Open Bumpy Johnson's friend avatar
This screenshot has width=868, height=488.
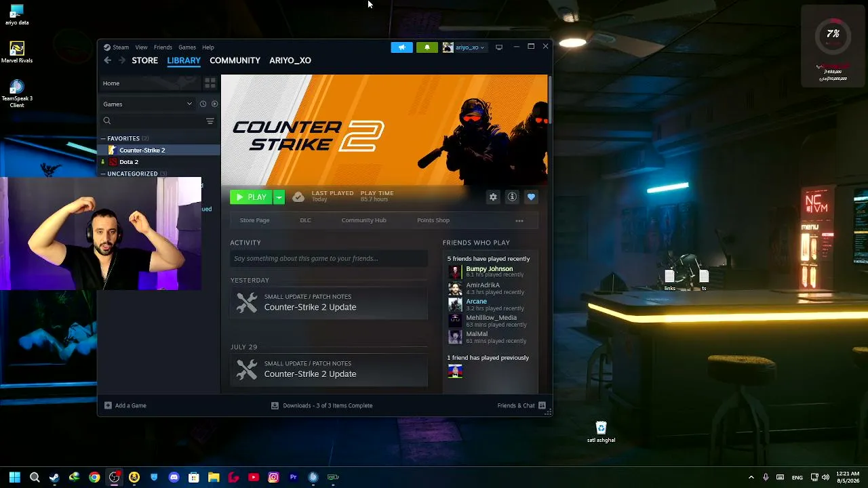[x=455, y=272]
